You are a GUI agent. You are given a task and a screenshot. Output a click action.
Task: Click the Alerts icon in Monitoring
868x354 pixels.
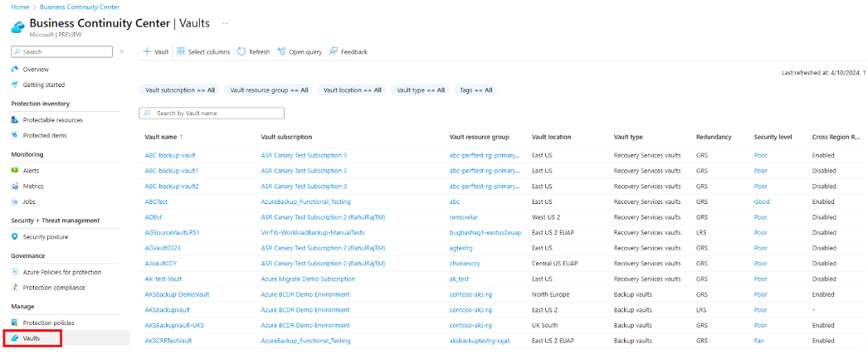[x=15, y=171]
